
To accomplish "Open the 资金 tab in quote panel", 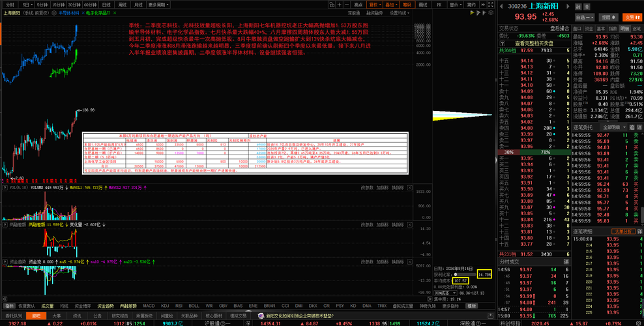I will [589, 29].
